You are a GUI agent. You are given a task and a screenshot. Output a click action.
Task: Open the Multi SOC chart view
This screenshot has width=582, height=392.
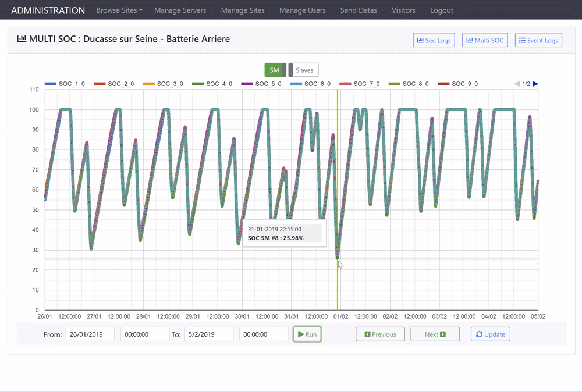[484, 40]
